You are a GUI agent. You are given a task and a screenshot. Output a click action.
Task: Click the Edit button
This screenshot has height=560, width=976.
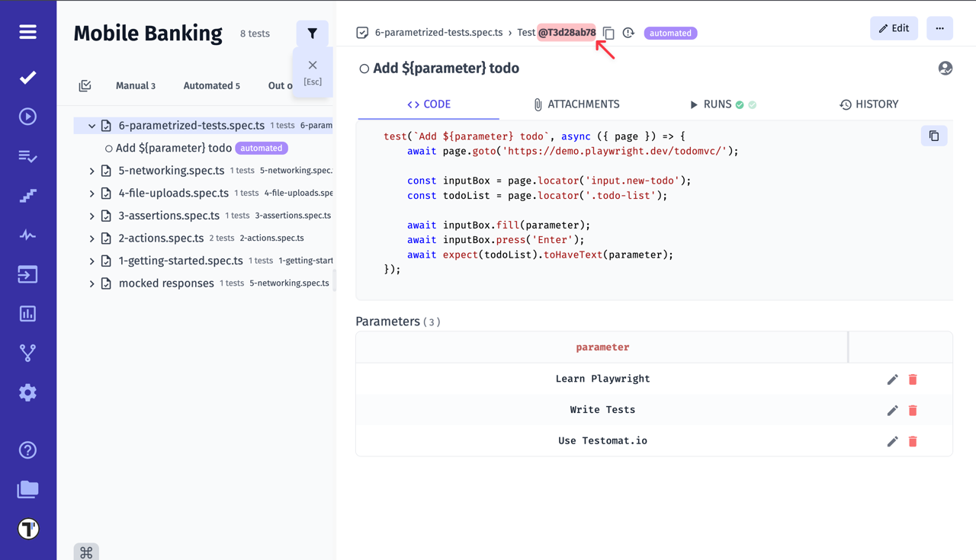click(x=894, y=27)
